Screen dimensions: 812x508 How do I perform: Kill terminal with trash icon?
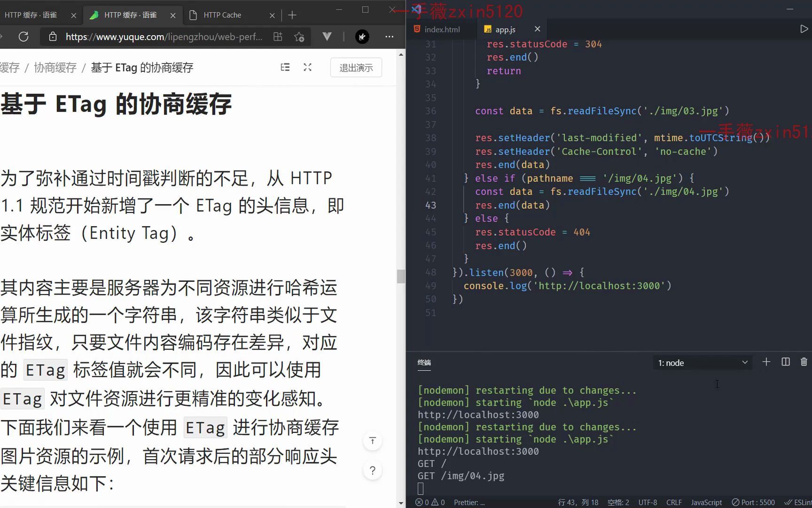tap(804, 362)
